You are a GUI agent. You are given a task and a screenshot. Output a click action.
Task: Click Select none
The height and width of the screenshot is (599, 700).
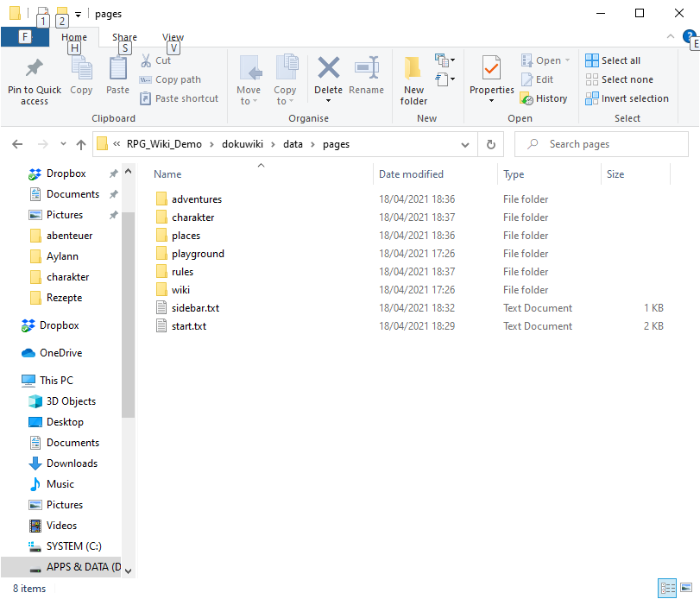click(x=619, y=79)
